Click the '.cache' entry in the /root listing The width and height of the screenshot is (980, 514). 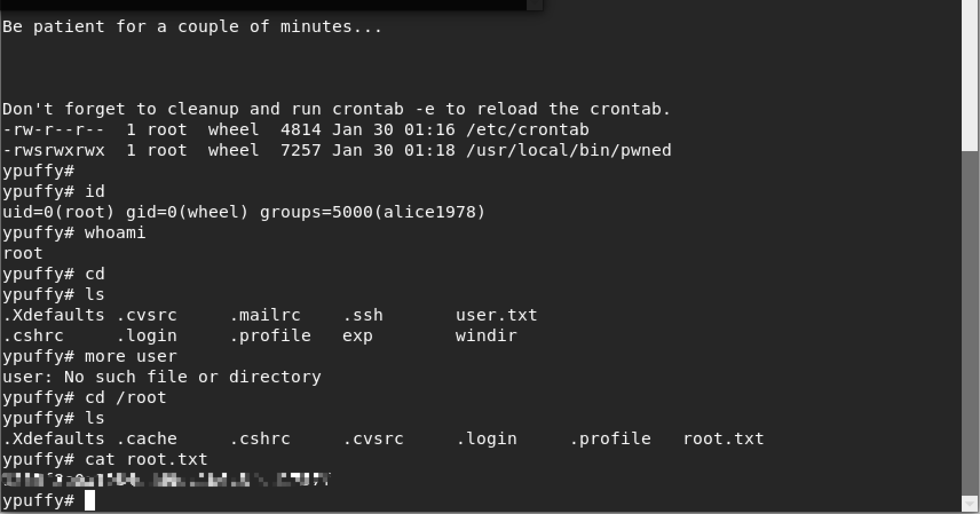147,438
